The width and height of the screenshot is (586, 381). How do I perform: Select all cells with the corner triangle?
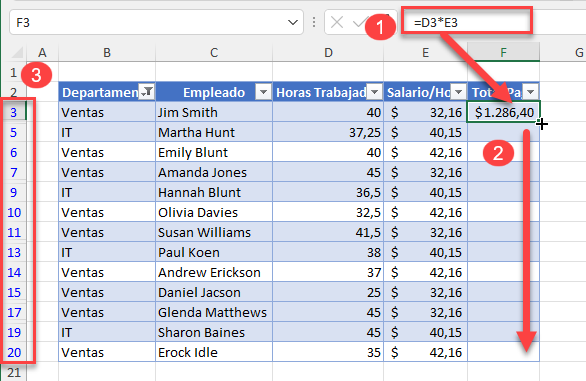(x=17, y=52)
